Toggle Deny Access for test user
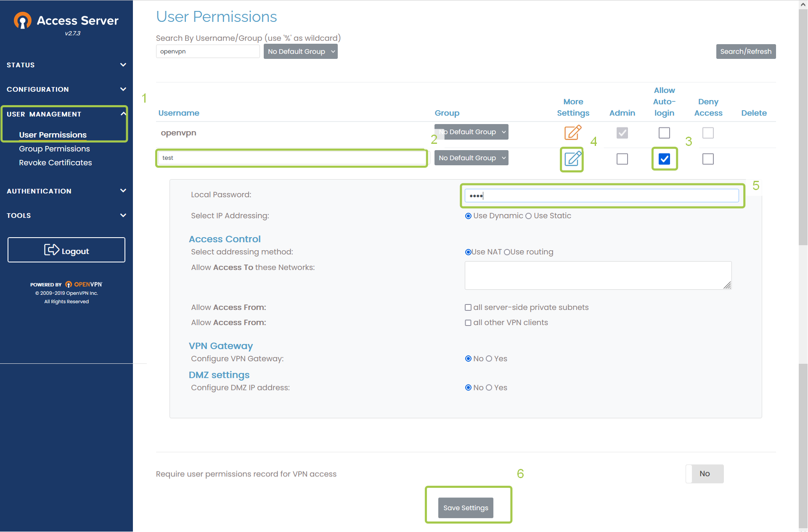The width and height of the screenshot is (808, 532). (707, 158)
